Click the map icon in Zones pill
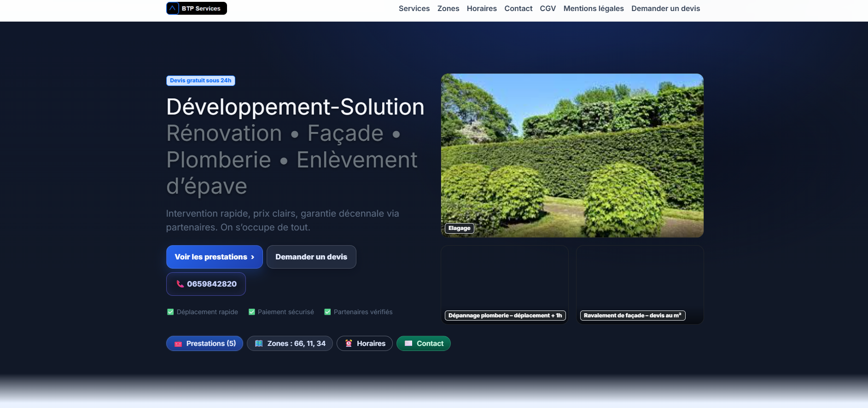868x408 pixels. (x=259, y=344)
